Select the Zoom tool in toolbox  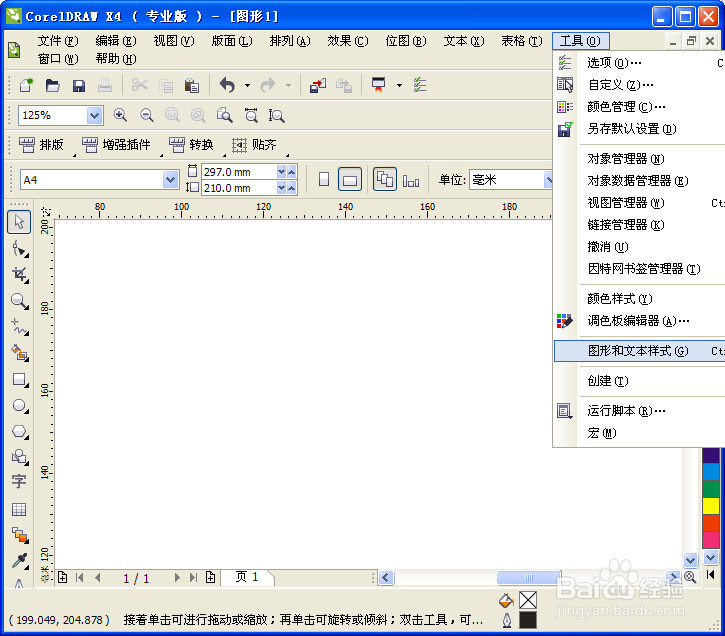point(19,301)
